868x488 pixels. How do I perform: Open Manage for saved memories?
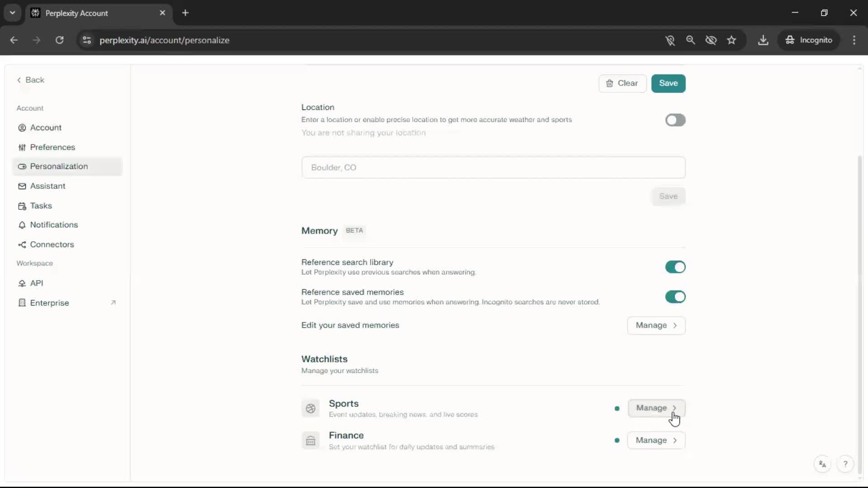tap(656, 325)
